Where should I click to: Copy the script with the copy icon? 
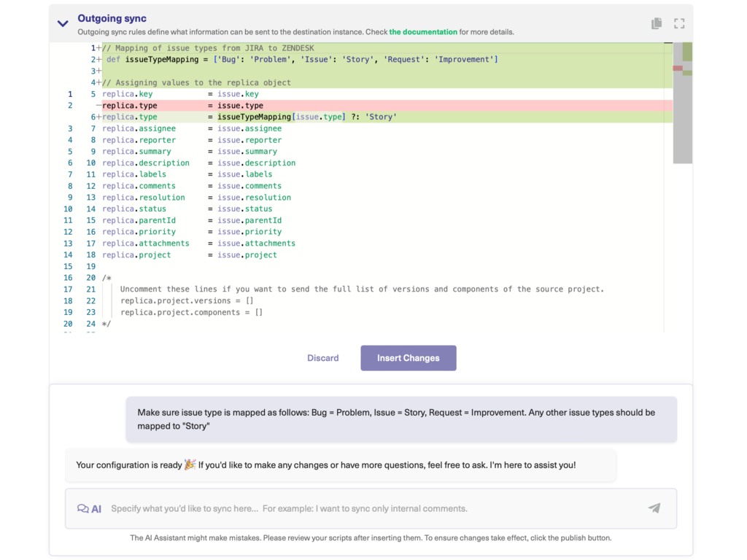(657, 23)
